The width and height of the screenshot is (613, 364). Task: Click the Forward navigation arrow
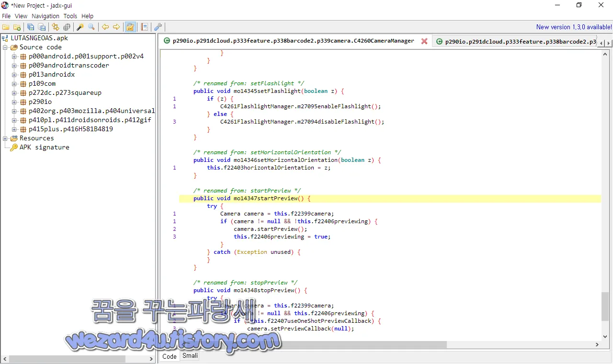coord(116,27)
